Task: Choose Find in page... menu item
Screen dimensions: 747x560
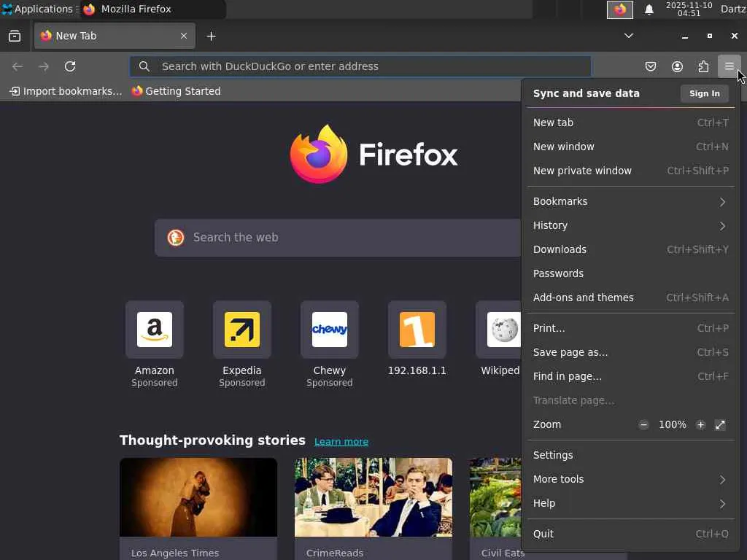Action: pyautogui.click(x=630, y=377)
